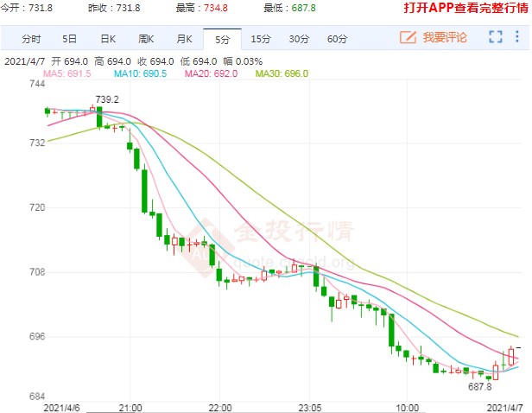Click the 732 price axis label

(37, 143)
